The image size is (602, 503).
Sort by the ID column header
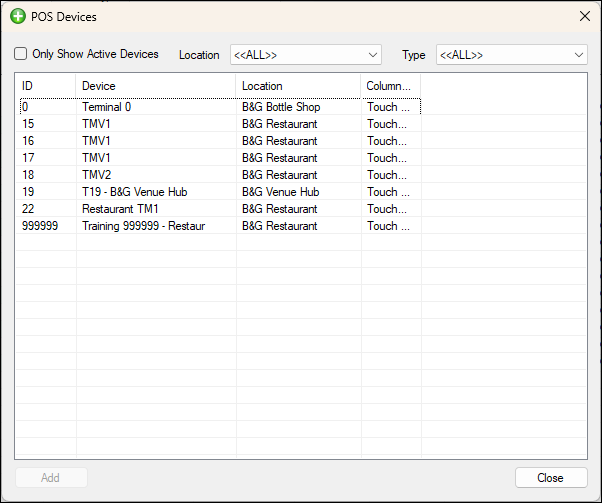click(x=46, y=86)
